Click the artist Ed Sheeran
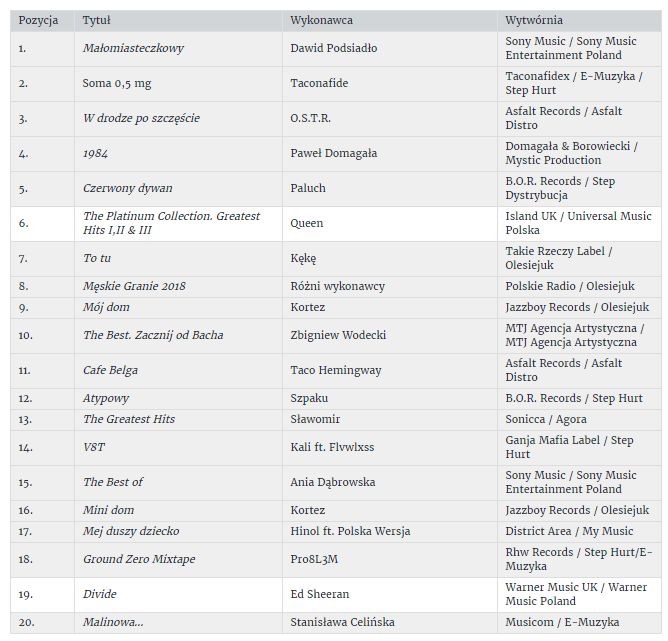The image size is (668, 641). [318, 594]
